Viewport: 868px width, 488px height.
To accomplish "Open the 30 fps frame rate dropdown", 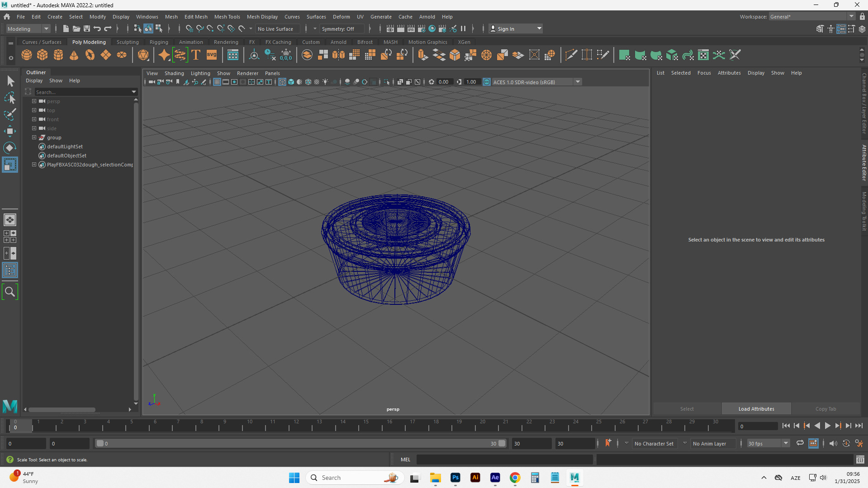I will 768,443.
